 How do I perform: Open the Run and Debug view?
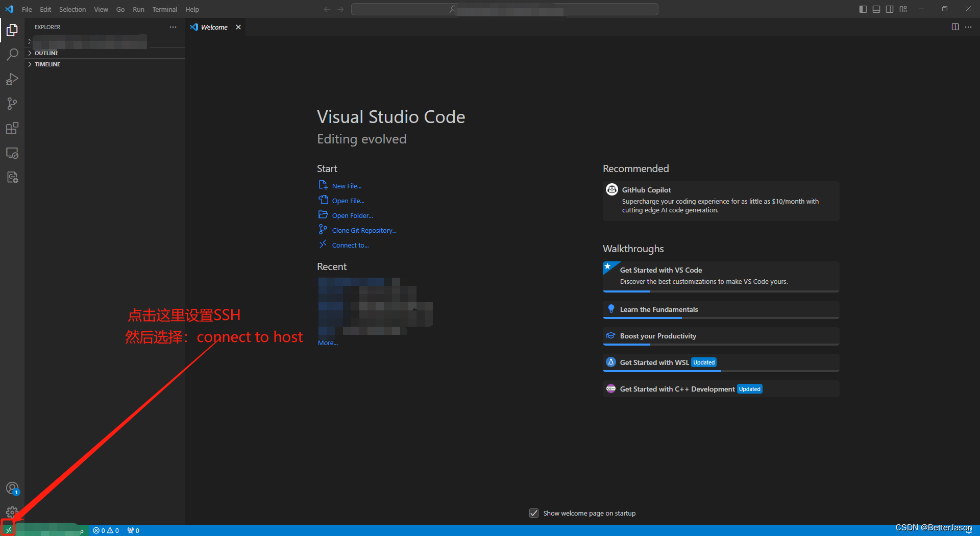point(12,79)
